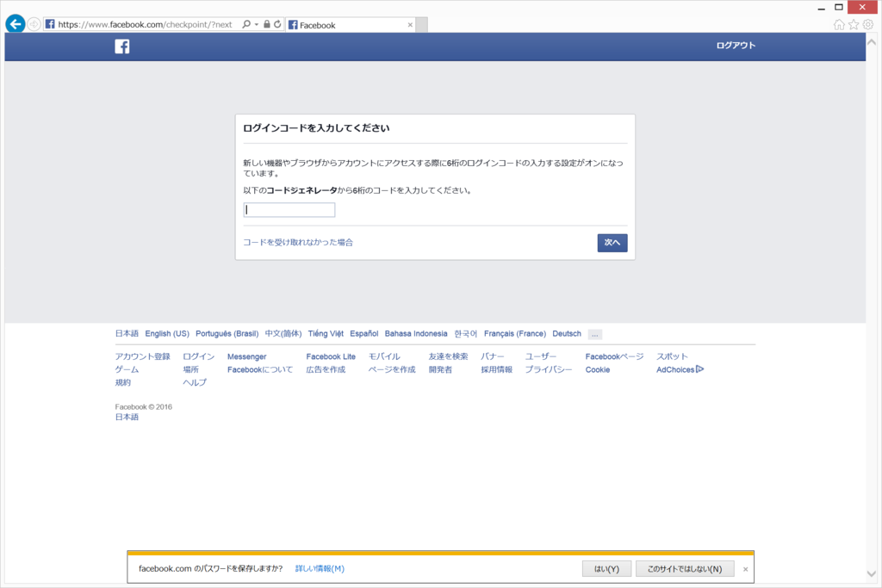Open the ヘルプ footer link
Viewport: 882px width, 588px height.
coord(195,382)
